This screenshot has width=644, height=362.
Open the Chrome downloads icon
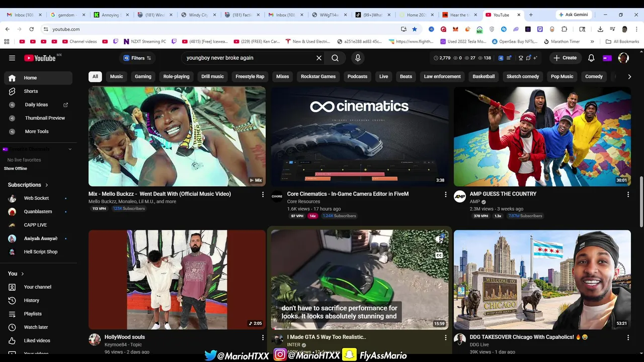point(600,29)
